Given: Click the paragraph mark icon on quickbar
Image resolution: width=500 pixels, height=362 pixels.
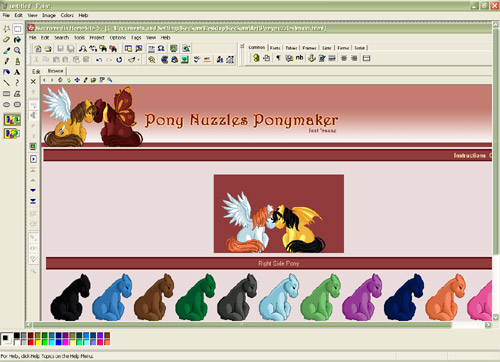Looking at the screenshot, I should click(x=278, y=58).
